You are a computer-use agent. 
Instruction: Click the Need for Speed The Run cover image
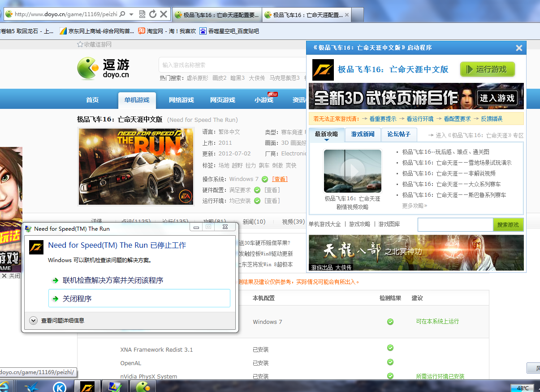tap(136, 167)
